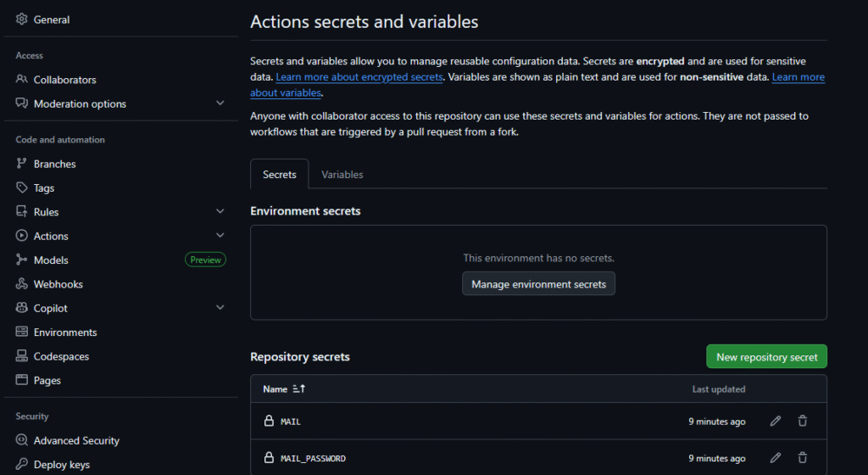Delete MAIL_PASSWORD secret using trash icon
Viewport: 868px width, 475px height.
point(802,458)
